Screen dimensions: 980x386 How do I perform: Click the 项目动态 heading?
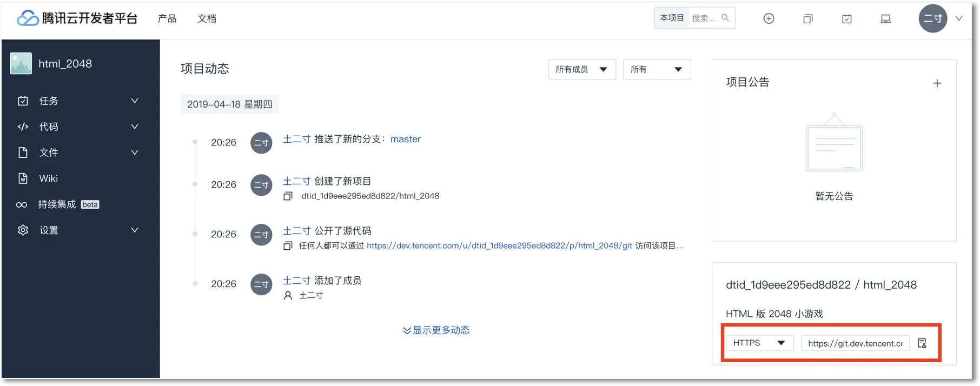205,69
